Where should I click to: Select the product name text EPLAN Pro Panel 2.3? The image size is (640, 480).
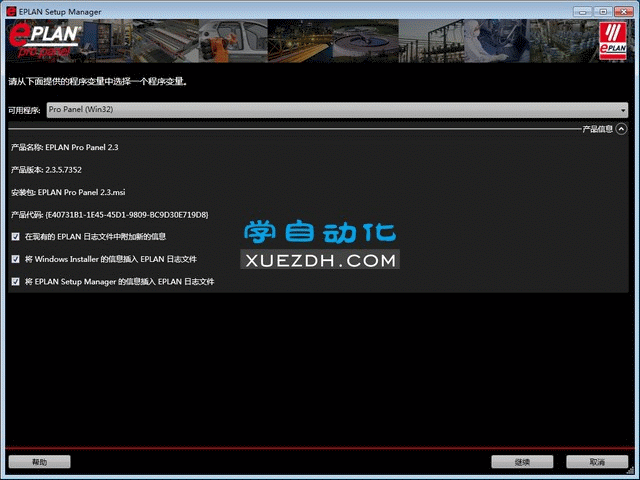click(82, 147)
